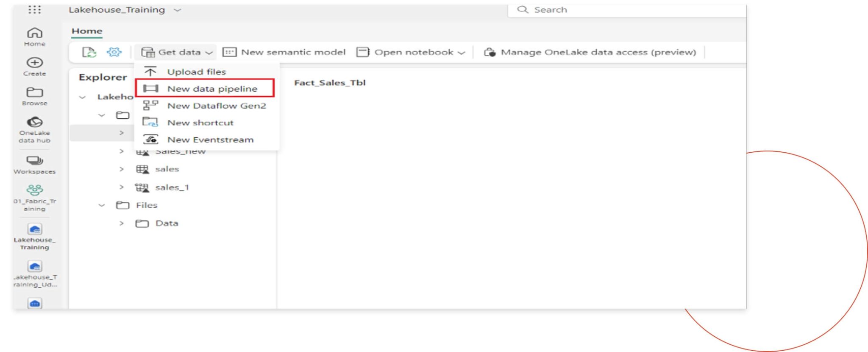Image resolution: width=868 pixels, height=352 pixels.
Task: Click the Explorer panel title
Action: click(x=103, y=77)
